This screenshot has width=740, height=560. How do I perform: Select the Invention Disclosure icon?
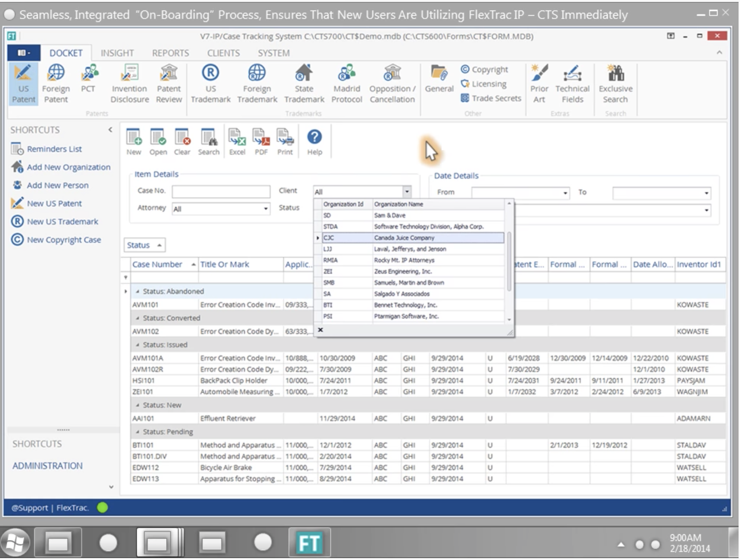[x=129, y=83]
